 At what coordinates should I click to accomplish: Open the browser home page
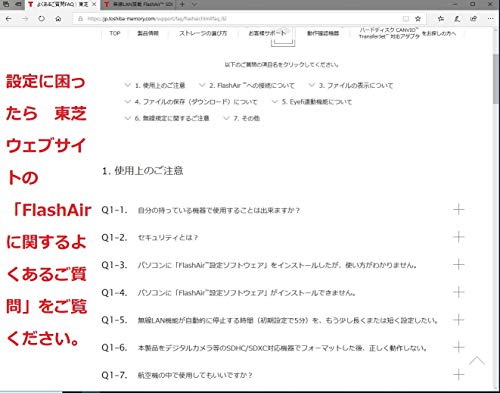tap(58, 19)
